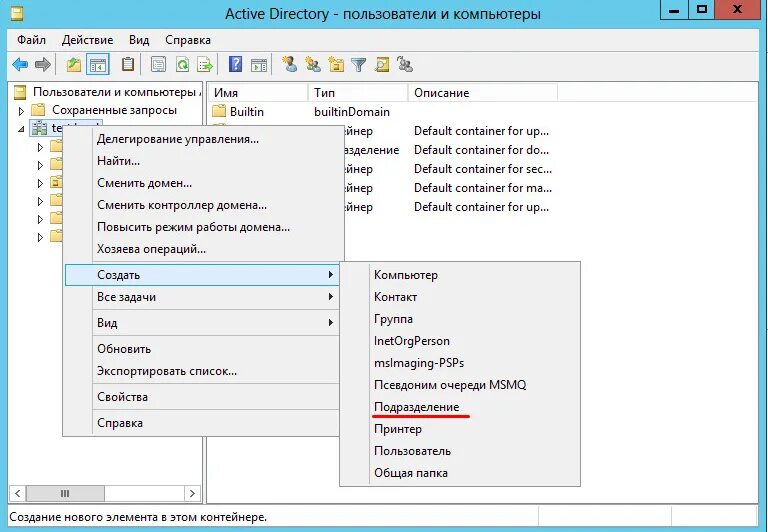Image resolution: width=768 pixels, height=532 pixels.
Task: Open Properties via the toolbar sheet icon
Action: [158, 64]
